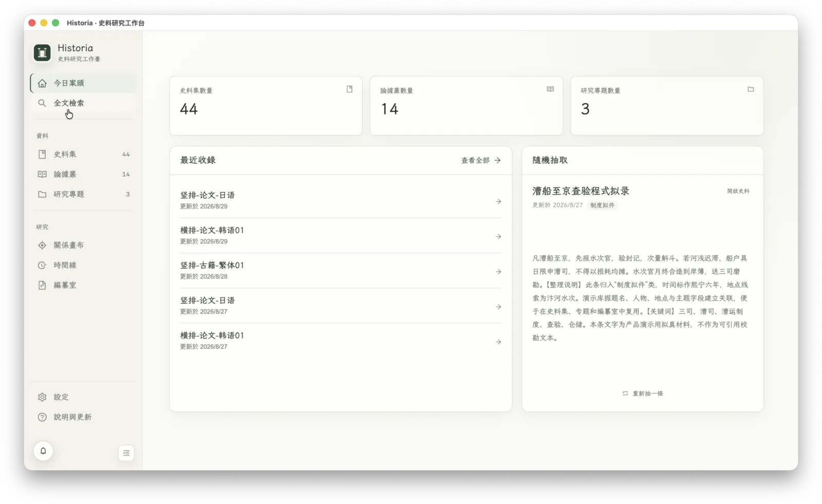Click arrow of 横排-论文-韩语01 row dated 2026/8/27
Image resolution: width=822 pixels, height=504 pixels.
[498, 342]
